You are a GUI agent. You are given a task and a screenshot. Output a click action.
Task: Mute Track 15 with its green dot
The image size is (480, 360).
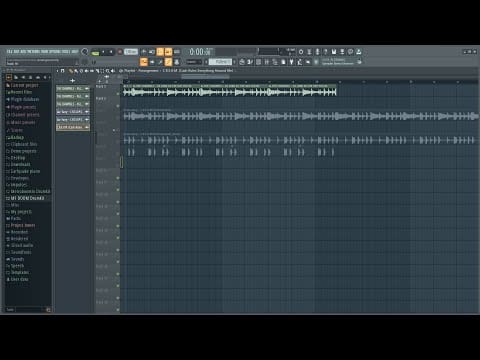click(x=118, y=262)
